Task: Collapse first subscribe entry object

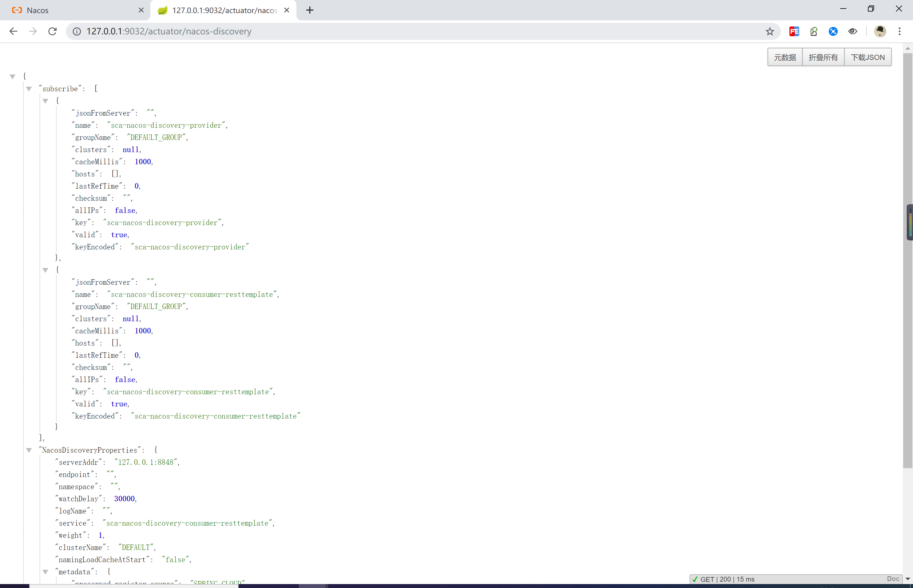Action: click(45, 101)
